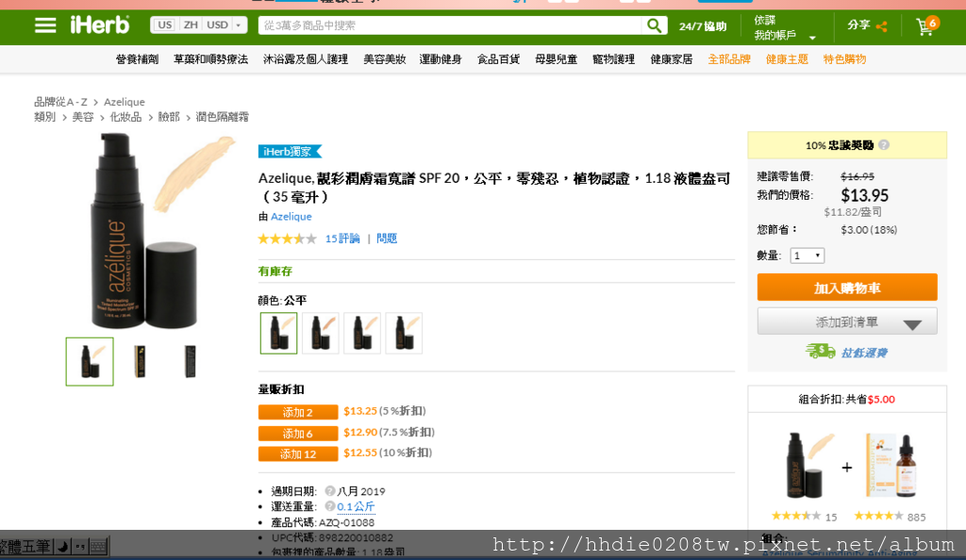Click inside the product search field

pyautogui.click(x=450, y=25)
